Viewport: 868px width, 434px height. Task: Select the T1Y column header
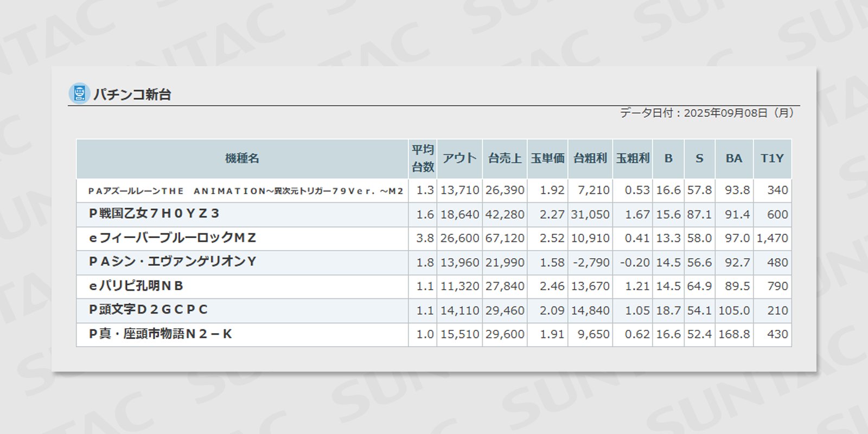point(772,158)
